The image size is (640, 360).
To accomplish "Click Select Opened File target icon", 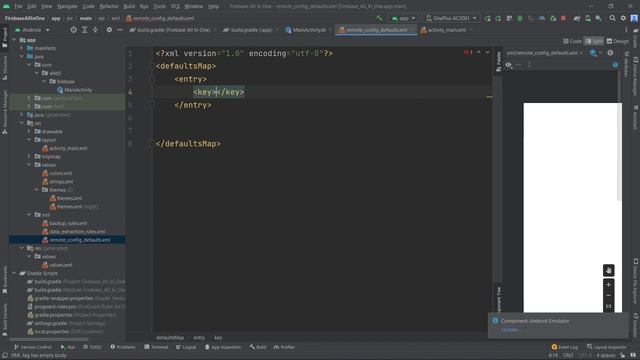I will tap(73, 30).
